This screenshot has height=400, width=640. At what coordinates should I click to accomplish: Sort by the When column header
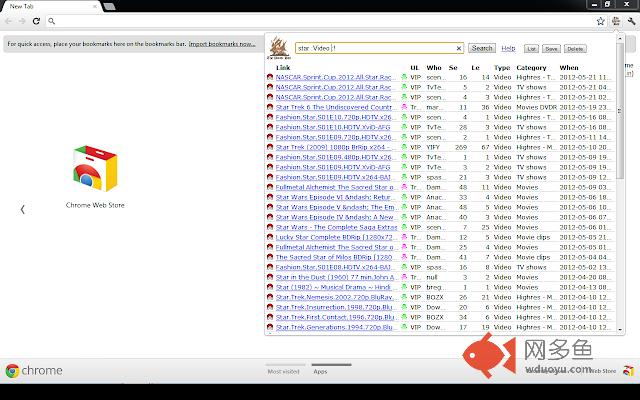tap(569, 68)
